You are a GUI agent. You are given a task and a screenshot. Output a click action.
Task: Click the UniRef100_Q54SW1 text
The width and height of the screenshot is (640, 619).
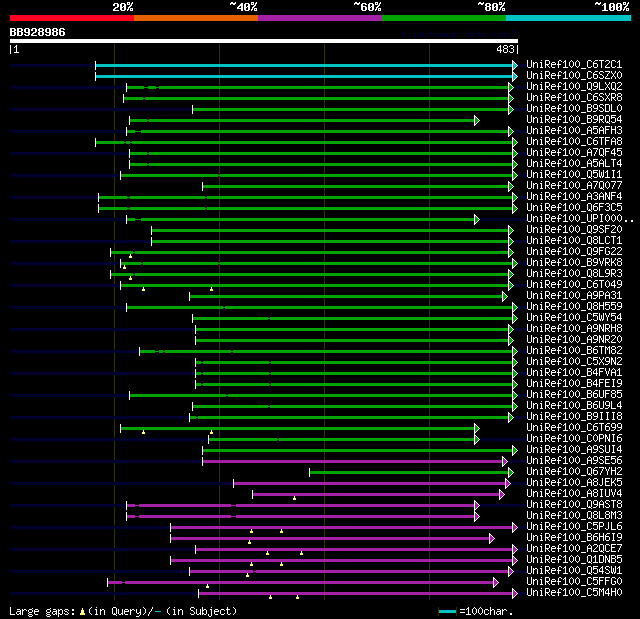[574, 571]
